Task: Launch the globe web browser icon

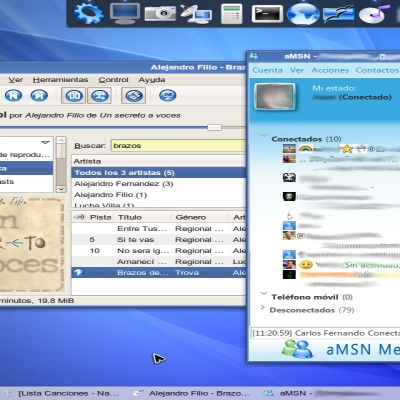Action: pyautogui.click(x=303, y=14)
